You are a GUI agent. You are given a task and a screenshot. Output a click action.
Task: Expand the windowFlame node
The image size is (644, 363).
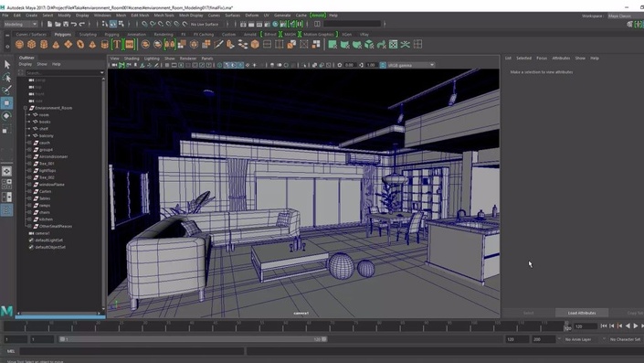tap(29, 185)
